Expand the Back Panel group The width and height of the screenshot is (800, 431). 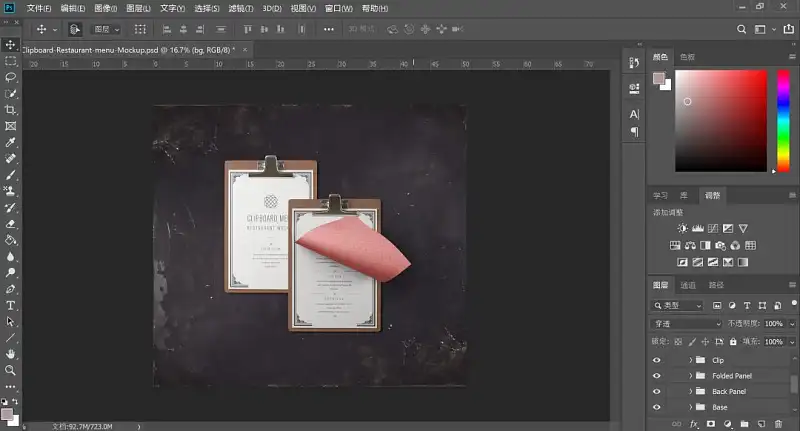click(690, 392)
